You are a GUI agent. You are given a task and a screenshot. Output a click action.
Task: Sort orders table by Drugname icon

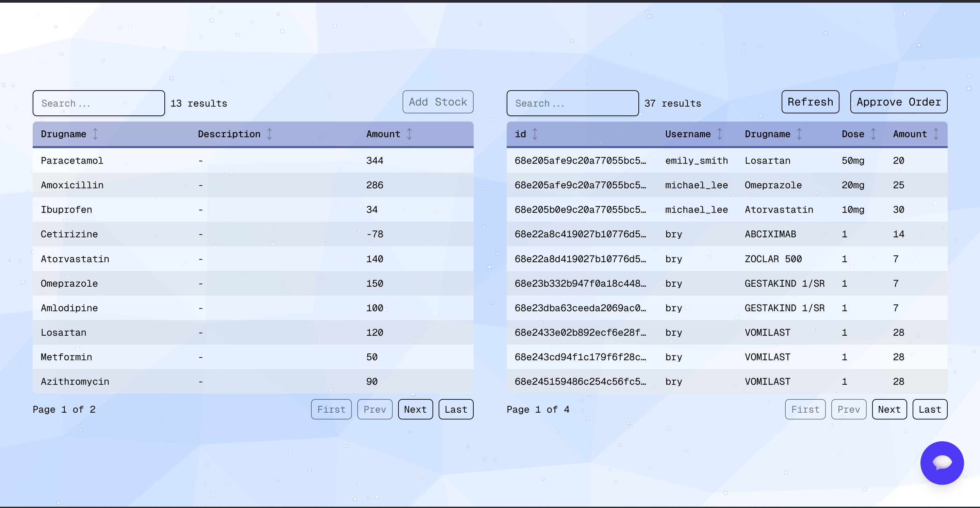tap(799, 134)
